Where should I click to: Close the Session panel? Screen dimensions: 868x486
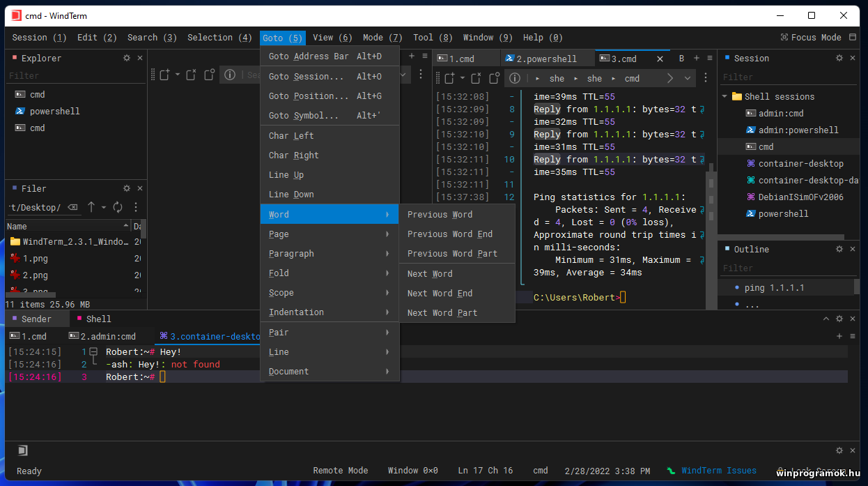pyautogui.click(x=853, y=59)
